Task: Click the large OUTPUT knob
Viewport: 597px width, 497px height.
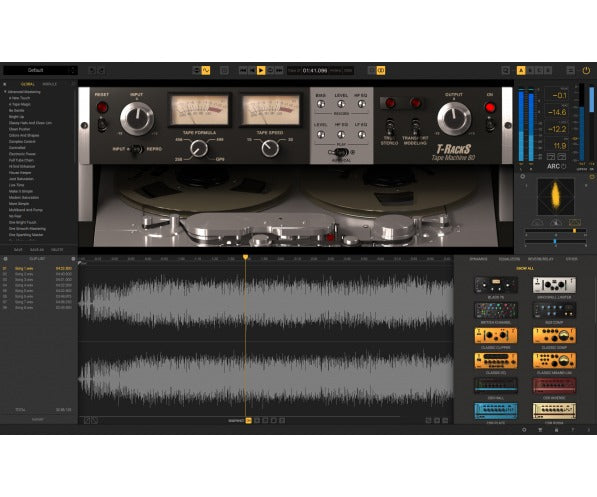Action: pyautogui.click(x=454, y=118)
